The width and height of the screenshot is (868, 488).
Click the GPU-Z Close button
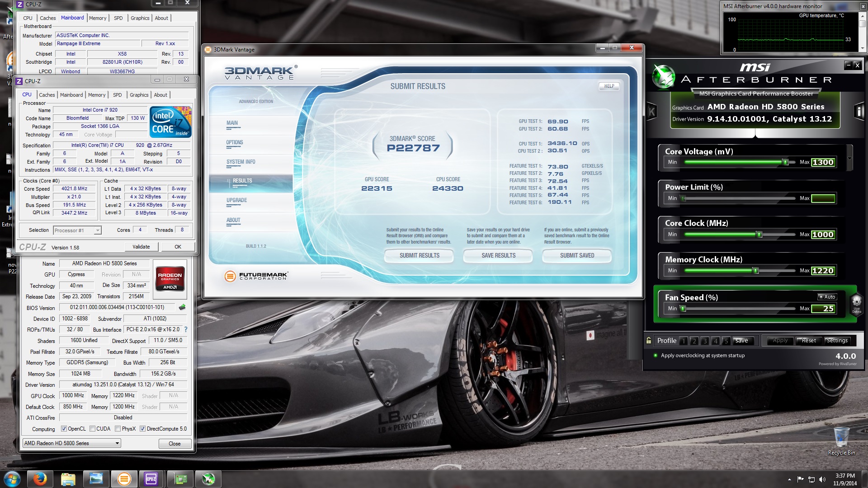175,444
